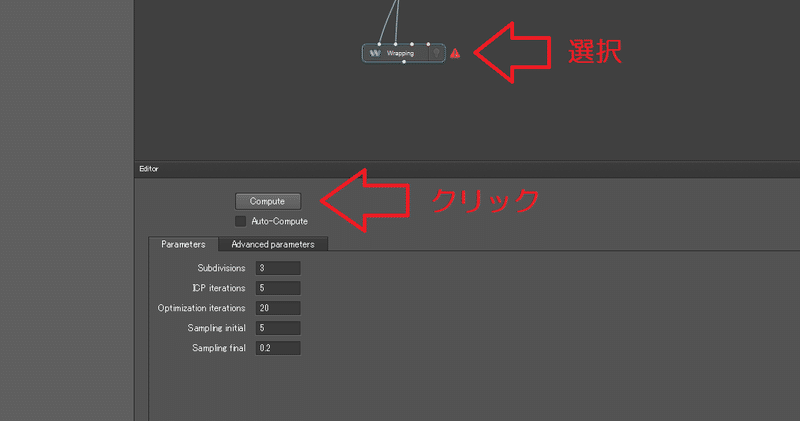Click the ICP iterations label
This screenshot has width=800, height=421.
coord(219,288)
